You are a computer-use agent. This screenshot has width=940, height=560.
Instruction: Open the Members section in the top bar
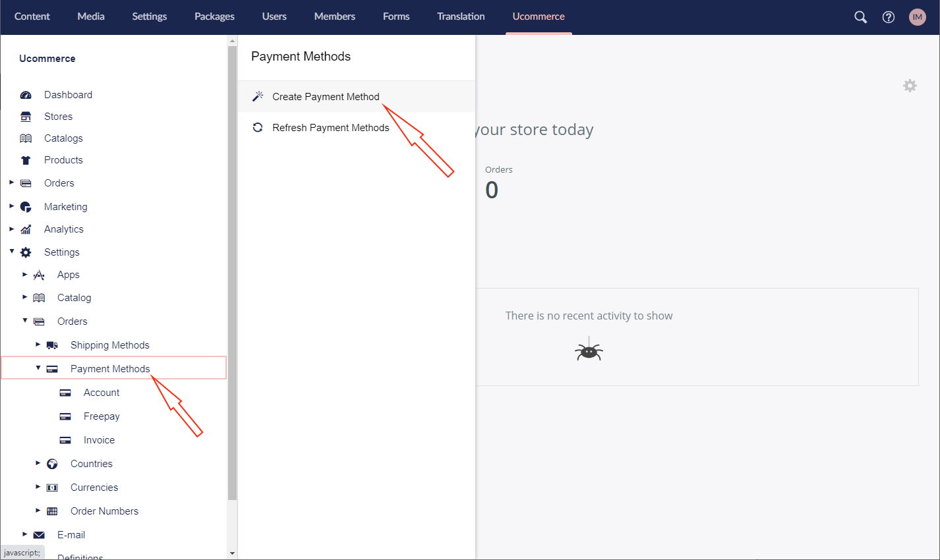tap(334, 16)
